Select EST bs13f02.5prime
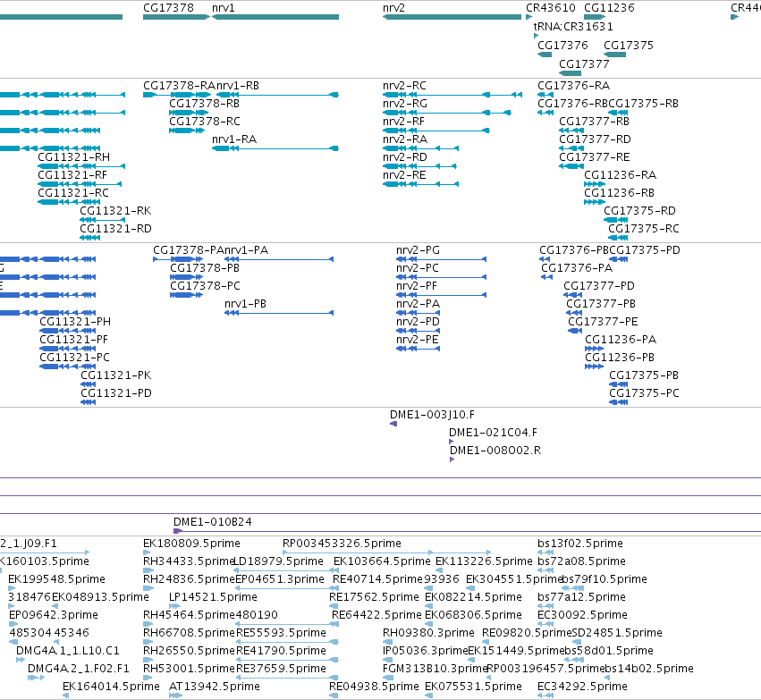 [545, 552]
